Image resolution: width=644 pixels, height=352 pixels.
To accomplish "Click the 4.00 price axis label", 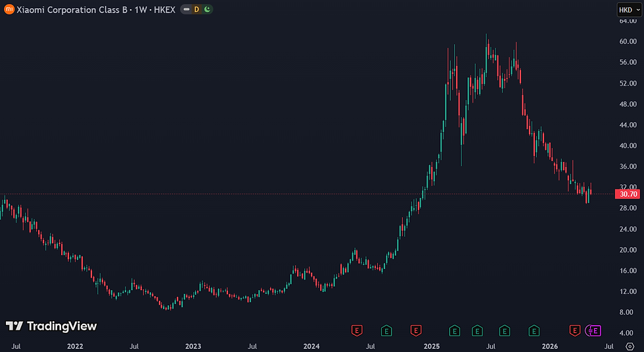I will pyautogui.click(x=626, y=333).
